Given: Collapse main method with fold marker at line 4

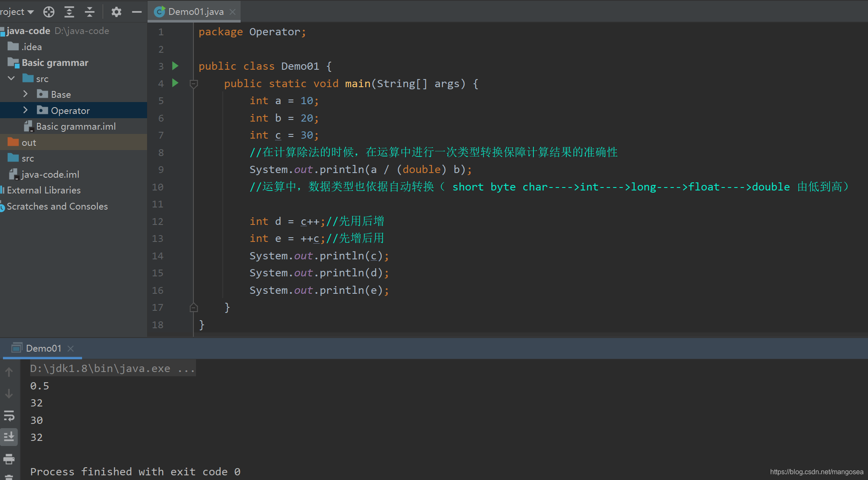Looking at the screenshot, I should [194, 84].
